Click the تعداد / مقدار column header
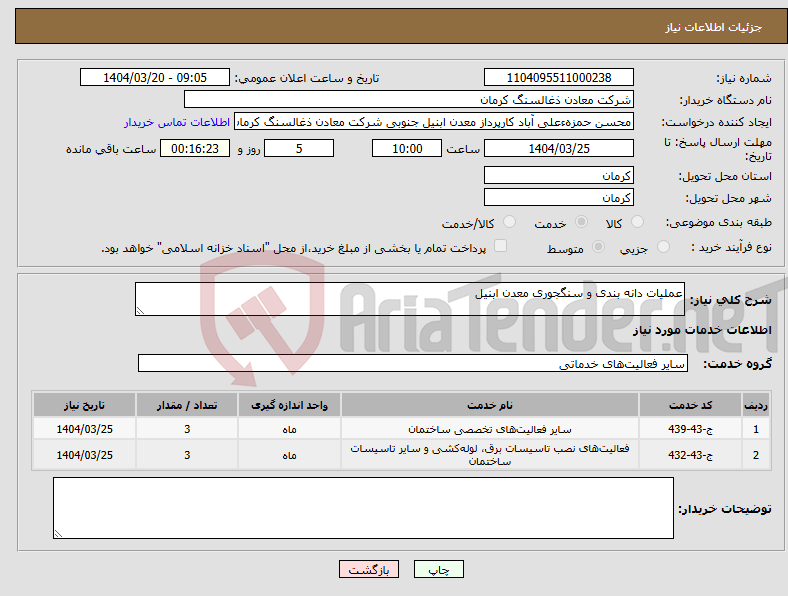This screenshot has width=788, height=596. coord(187,405)
